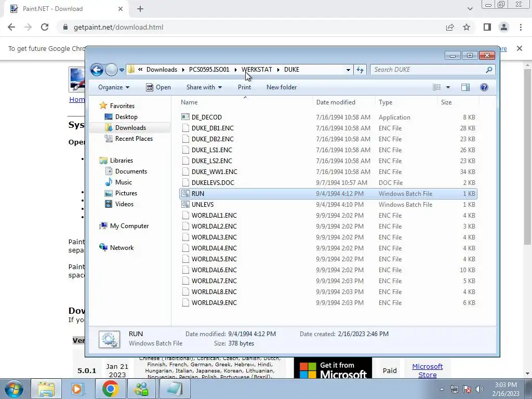The height and width of the screenshot is (399, 532).
Task: Click the Chrome icon in the taskbar
Action: pos(110,389)
